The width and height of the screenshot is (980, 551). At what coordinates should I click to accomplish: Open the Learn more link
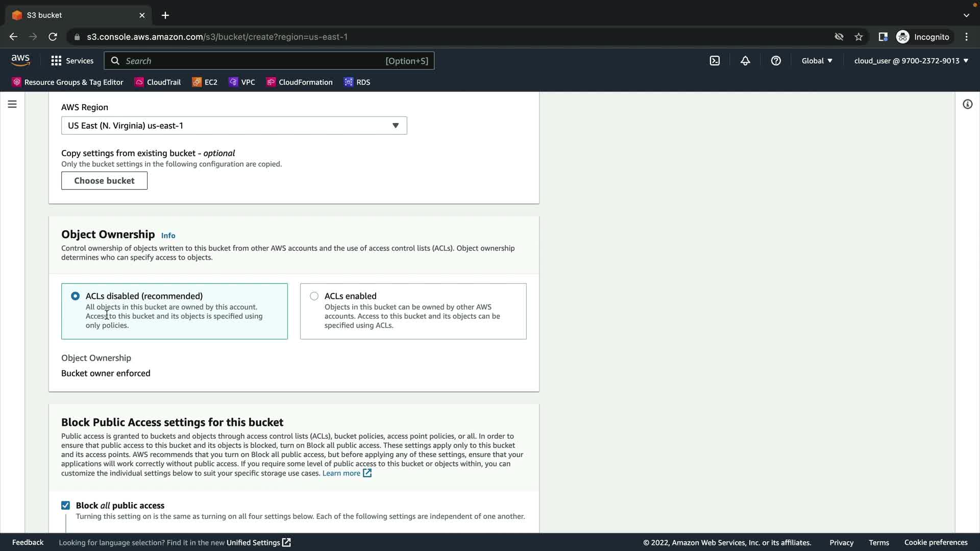click(341, 473)
